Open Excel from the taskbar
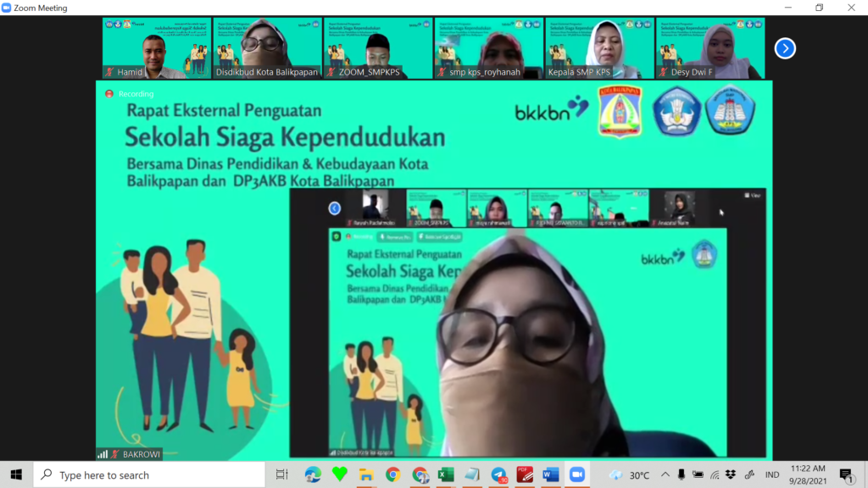868x488 pixels. [446, 474]
